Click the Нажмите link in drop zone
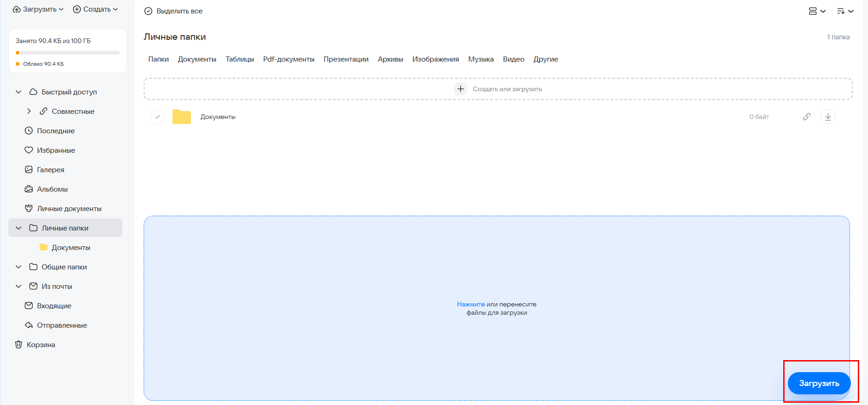The image size is (868, 405). tap(470, 305)
